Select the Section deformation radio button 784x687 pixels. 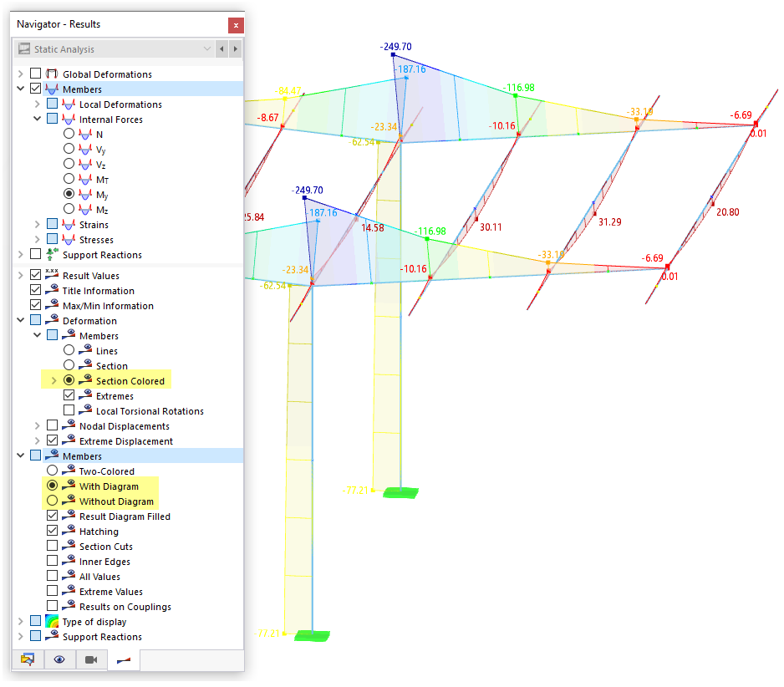pyautogui.click(x=69, y=365)
